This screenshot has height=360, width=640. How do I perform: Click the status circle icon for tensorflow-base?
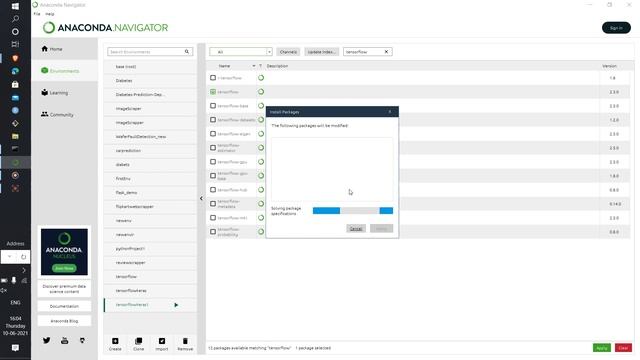tap(261, 106)
